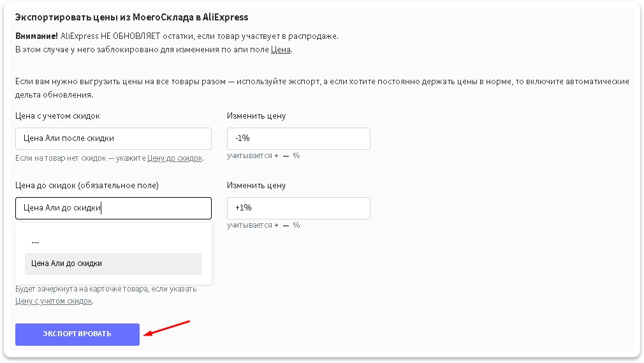Focus the '+1%' price change field
The width and height of the screenshot is (644, 363).
pyautogui.click(x=298, y=208)
